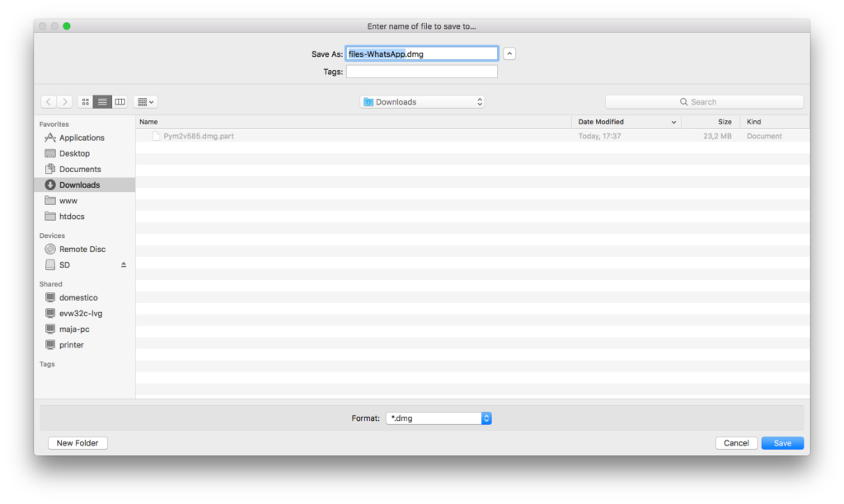The height and width of the screenshot is (504, 844).
Task: Open Applications in the sidebar
Action: click(82, 138)
